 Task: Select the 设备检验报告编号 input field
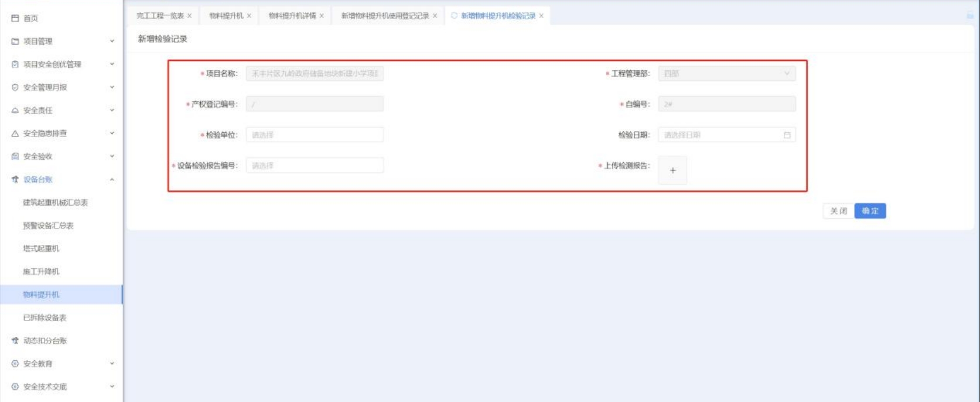pos(315,166)
